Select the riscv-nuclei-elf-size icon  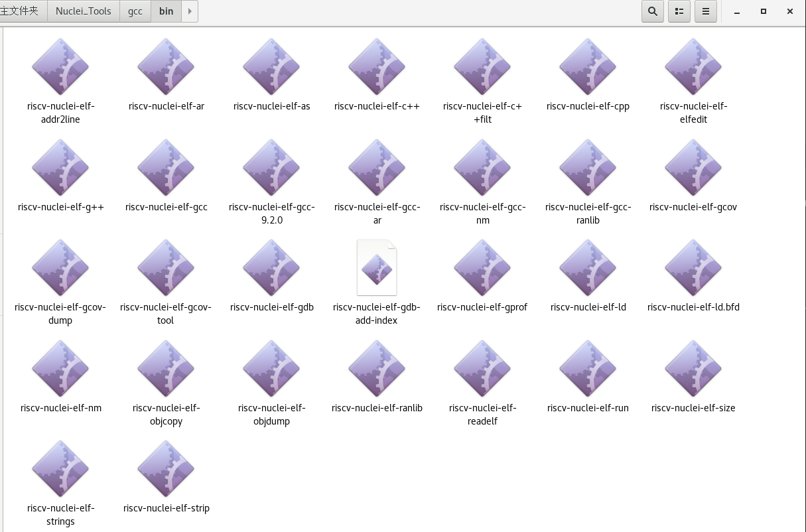pyautogui.click(x=693, y=369)
